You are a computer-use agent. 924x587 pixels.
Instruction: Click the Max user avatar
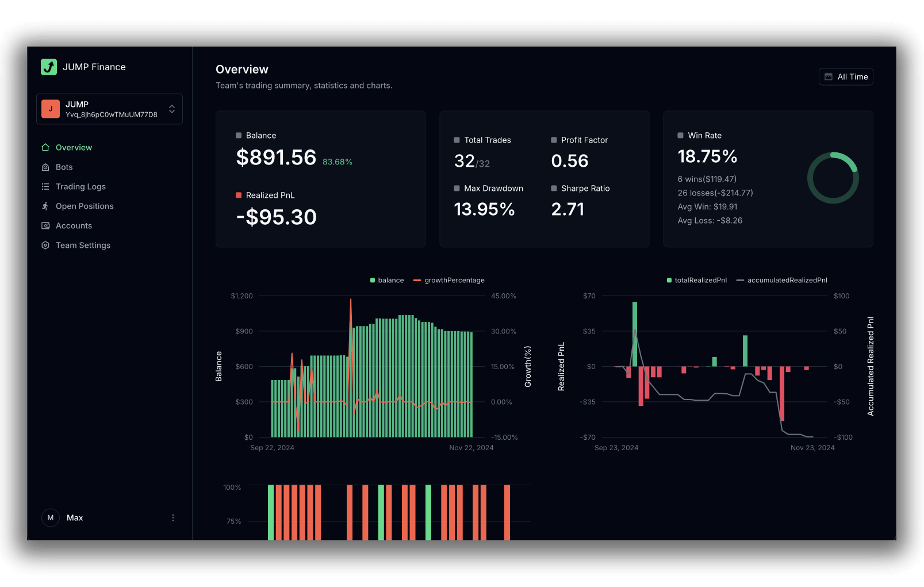tap(51, 518)
